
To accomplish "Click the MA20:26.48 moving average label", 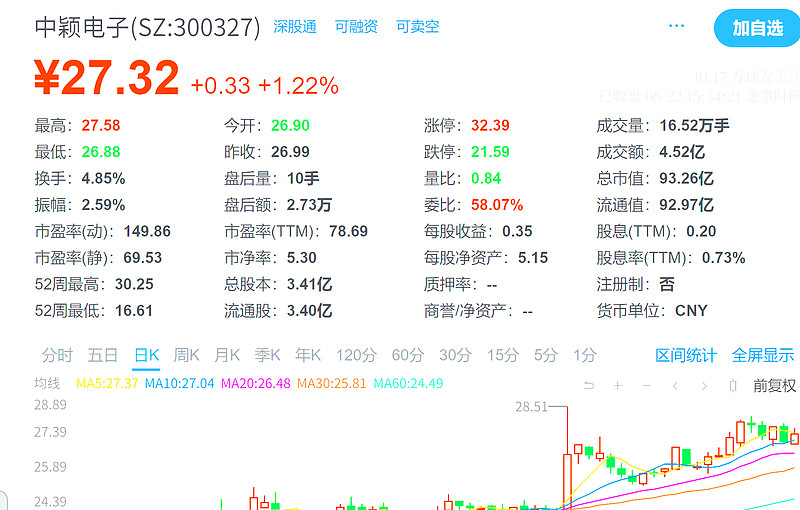I will click(256, 384).
